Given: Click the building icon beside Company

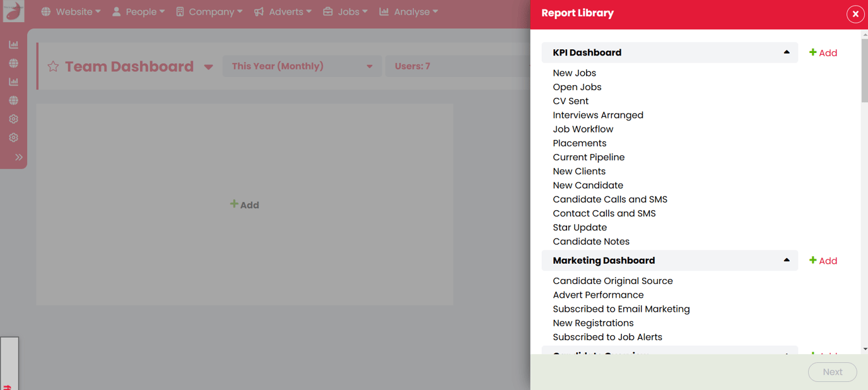Looking at the screenshot, I should (180, 12).
